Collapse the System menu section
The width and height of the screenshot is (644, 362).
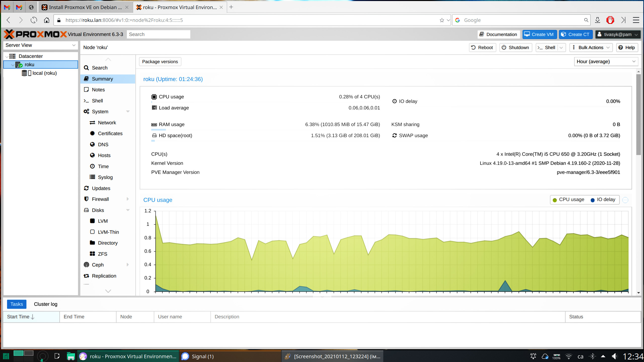point(128,111)
